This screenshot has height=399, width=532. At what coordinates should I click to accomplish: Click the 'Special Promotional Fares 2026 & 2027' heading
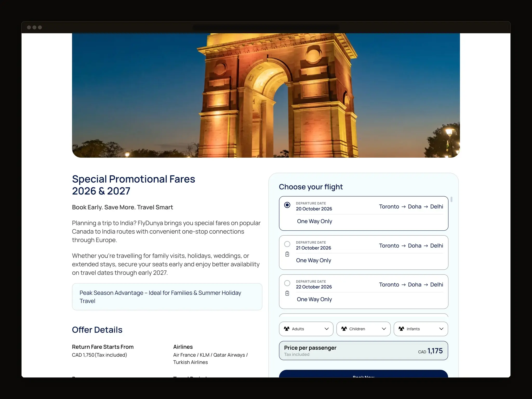pyautogui.click(x=134, y=185)
